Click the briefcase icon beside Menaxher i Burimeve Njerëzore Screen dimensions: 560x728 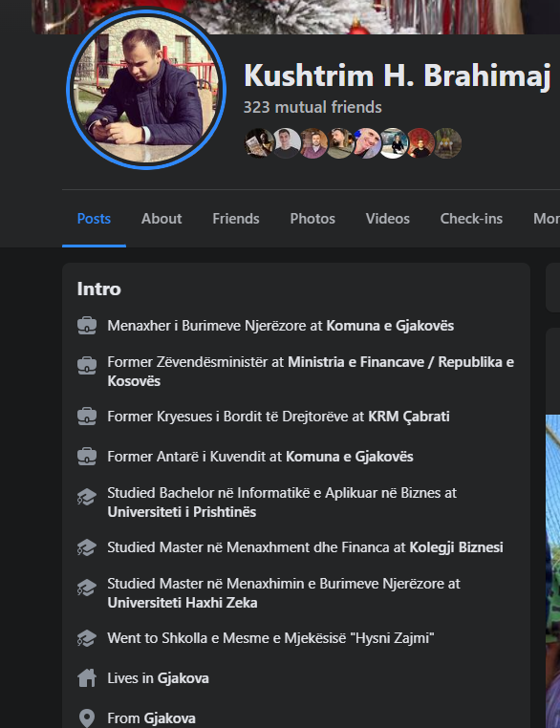tap(87, 326)
